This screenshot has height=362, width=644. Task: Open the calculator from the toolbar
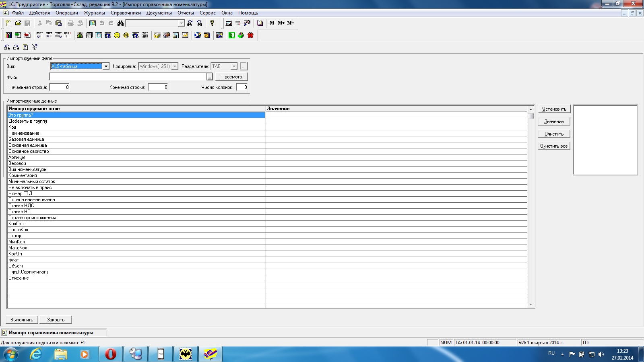pos(229,23)
